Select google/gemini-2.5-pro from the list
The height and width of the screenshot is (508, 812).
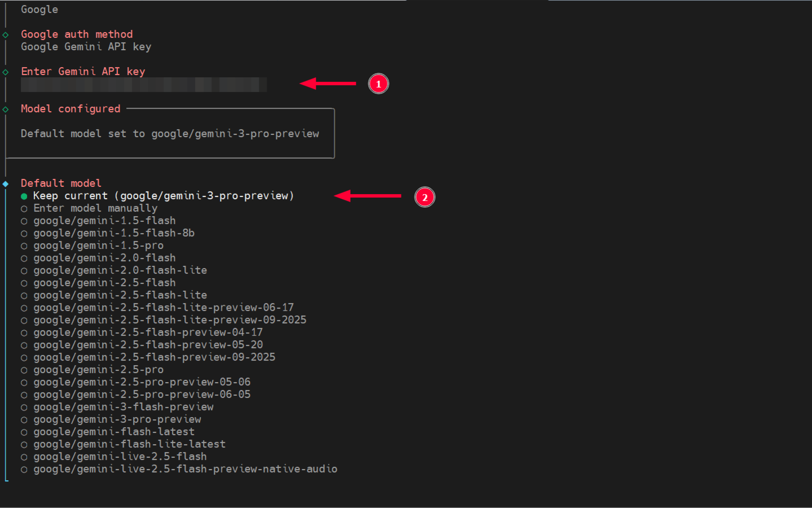click(x=98, y=369)
